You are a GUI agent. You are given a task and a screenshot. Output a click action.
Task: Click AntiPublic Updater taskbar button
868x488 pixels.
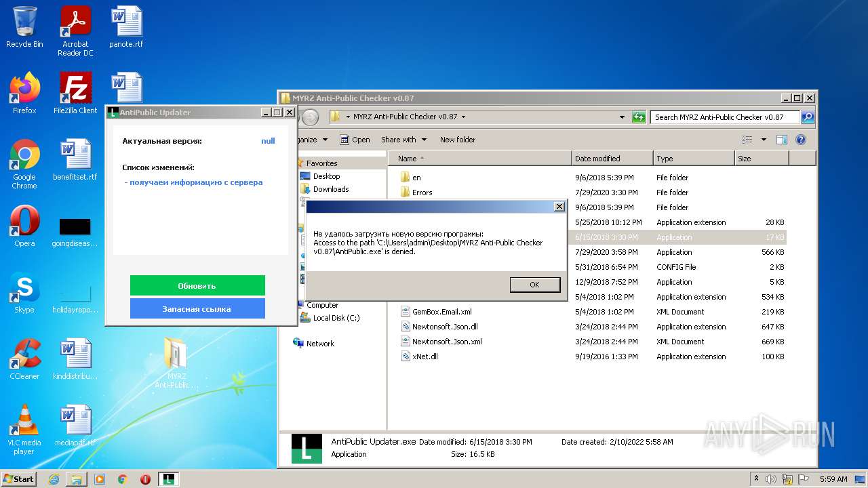tap(169, 479)
